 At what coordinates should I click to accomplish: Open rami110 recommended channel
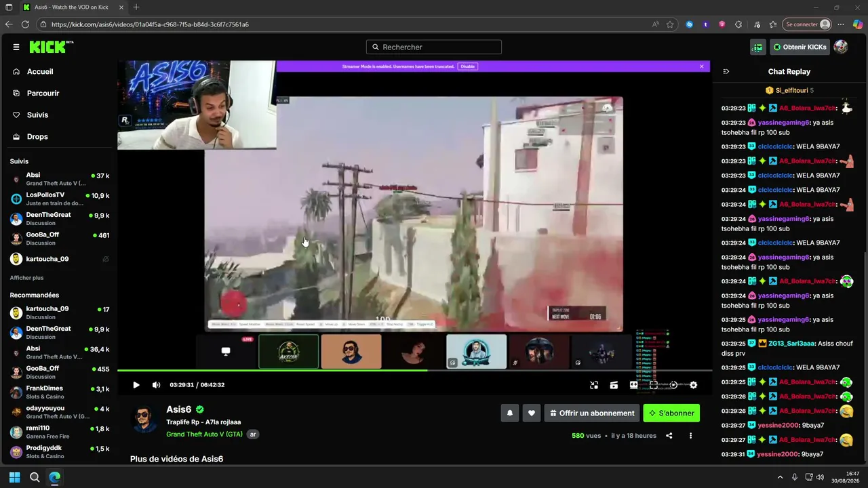(60, 432)
